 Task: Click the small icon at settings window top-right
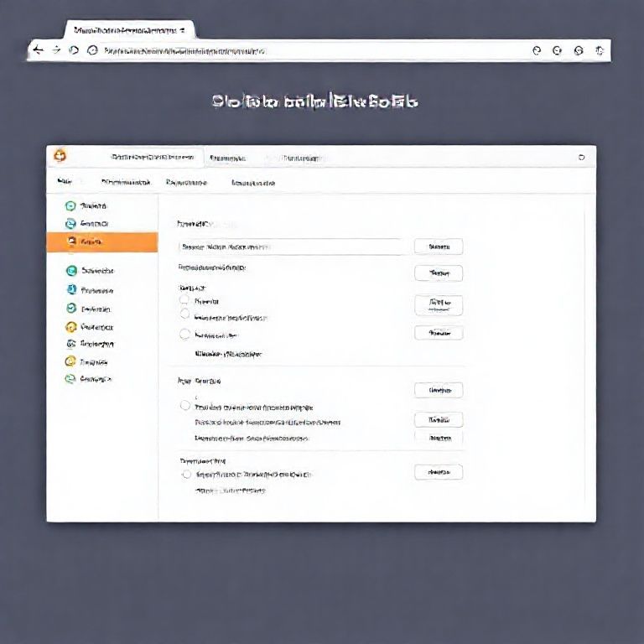click(x=581, y=157)
